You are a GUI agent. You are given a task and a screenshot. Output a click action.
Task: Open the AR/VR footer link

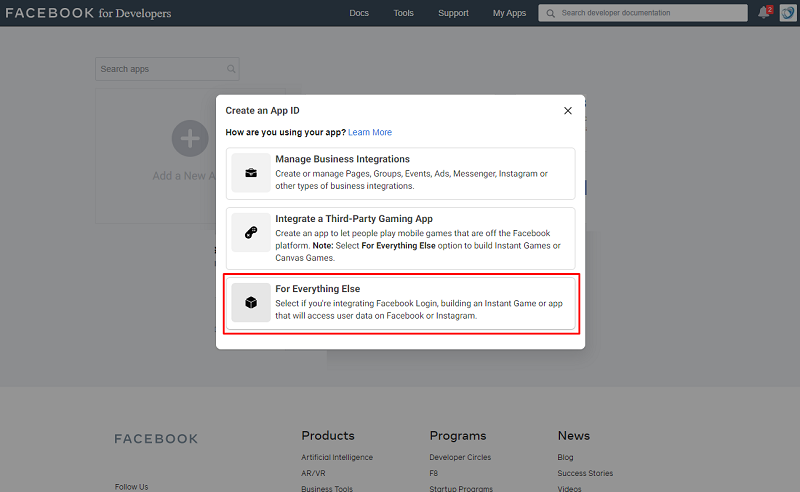pos(313,473)
